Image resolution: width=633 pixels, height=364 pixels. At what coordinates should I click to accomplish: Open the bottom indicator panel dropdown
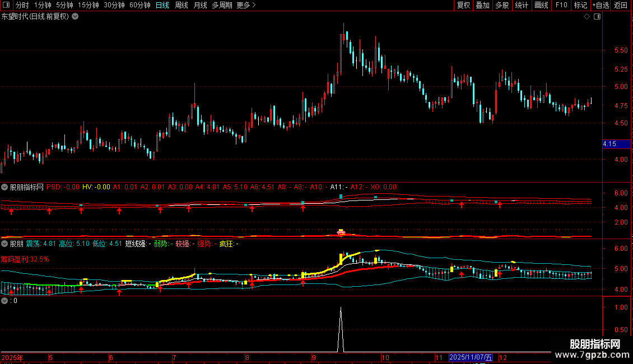tap(4, 301)
